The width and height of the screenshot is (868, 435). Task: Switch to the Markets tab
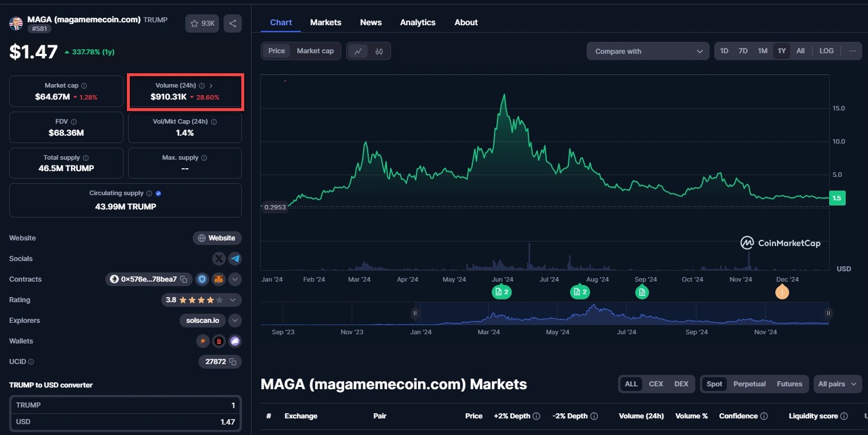[325, 22]
